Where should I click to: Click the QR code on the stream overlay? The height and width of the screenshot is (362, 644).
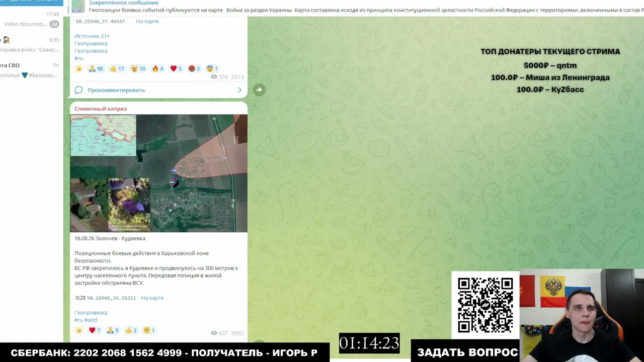pyautogui.click(x=485, y=305)
